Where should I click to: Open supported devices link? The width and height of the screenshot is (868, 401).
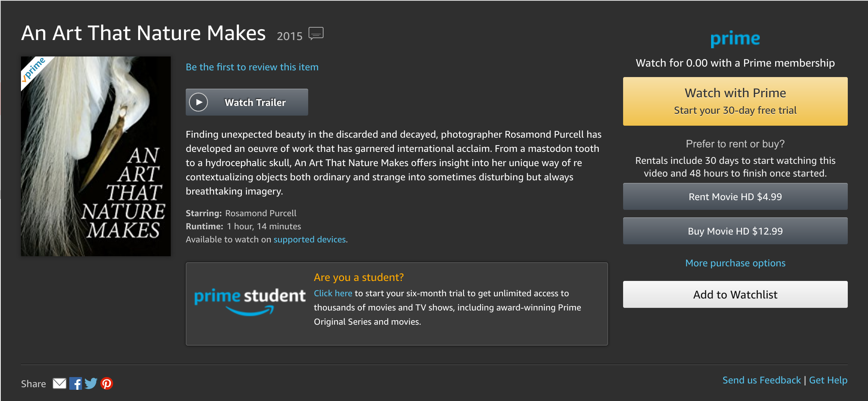point(309,239)
